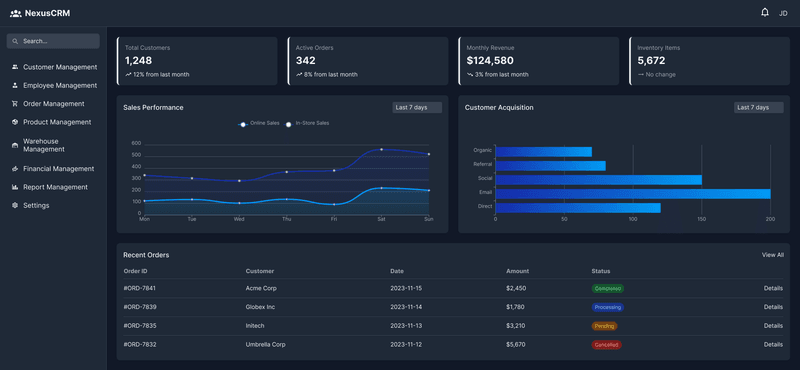
Task: Click Inventory Items 5,672 value
Action: point(651,61)
